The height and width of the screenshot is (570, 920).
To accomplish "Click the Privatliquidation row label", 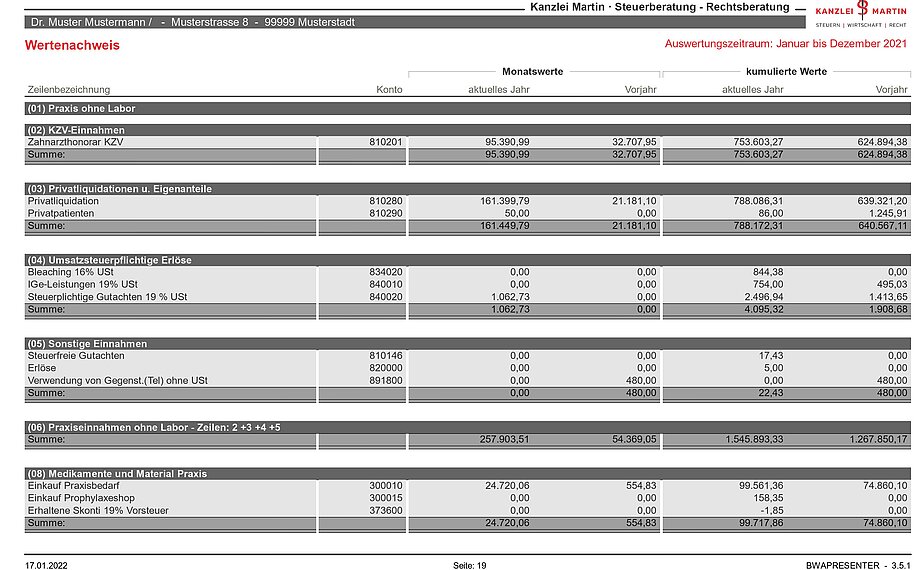I will click(63, 201).
